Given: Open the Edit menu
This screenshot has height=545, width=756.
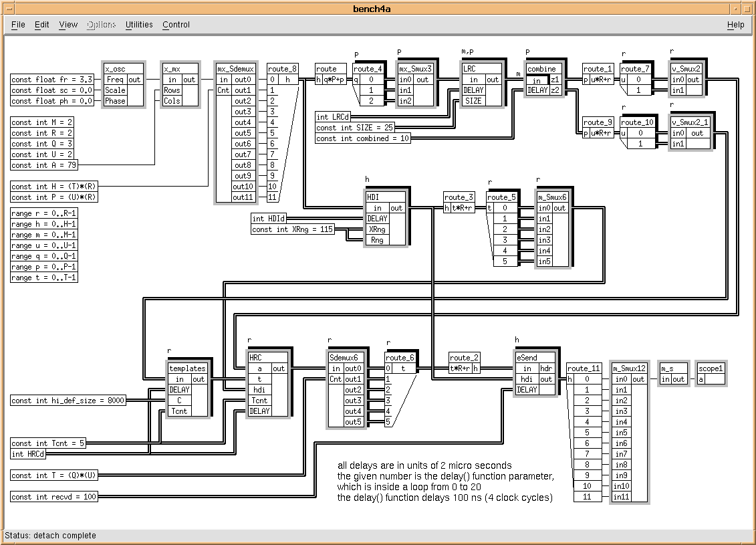Looking at the screenshot, I should 42,25.
